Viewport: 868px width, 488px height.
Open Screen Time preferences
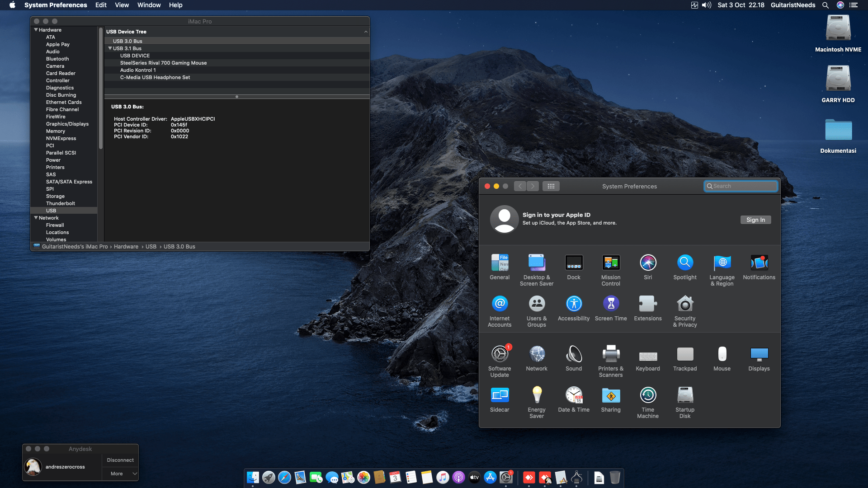(x=611, y=308)
